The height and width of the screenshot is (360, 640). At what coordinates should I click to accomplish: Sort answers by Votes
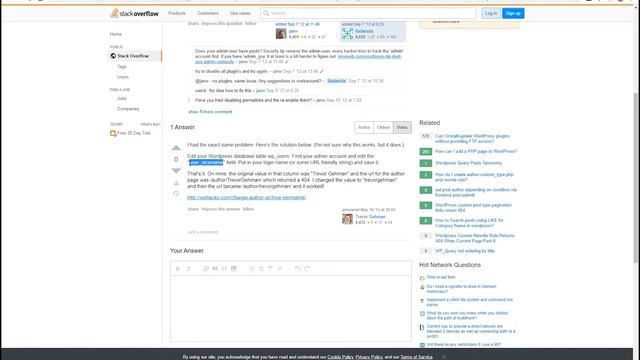[x=402, y=127]
